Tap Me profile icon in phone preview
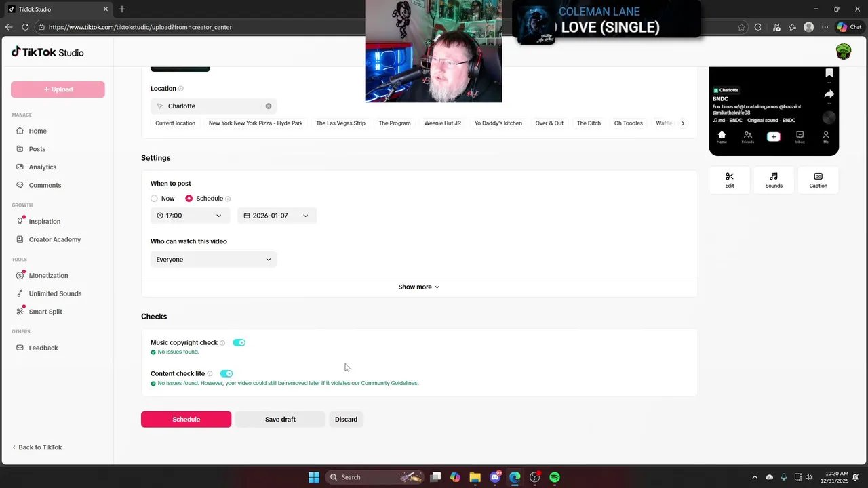The height and width of the screenshot is (488, 868). (x=825, y=137)
